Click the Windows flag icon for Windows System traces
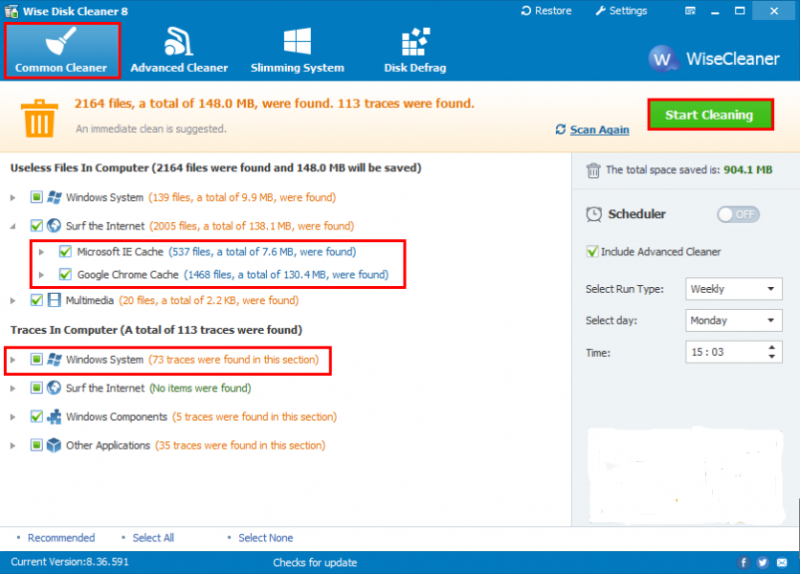This screenshot has width=800, height=574. point(54,359)
